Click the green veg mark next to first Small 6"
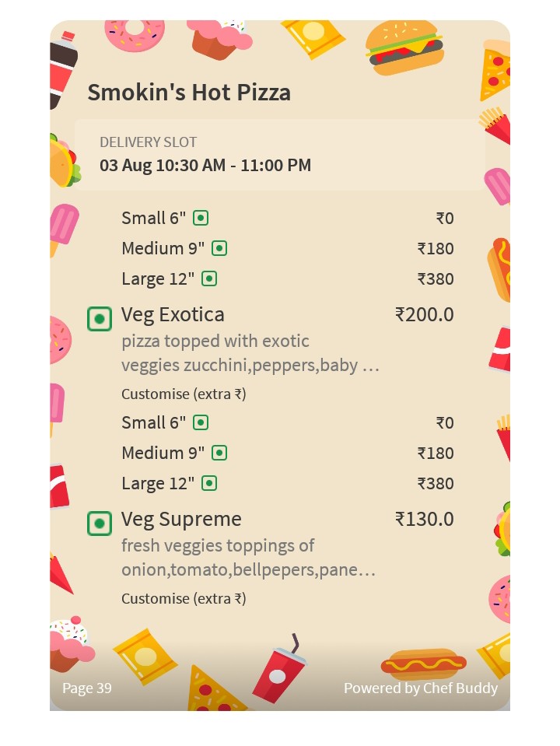Viewport: 560px width, 746px height. tap(201, 219)
